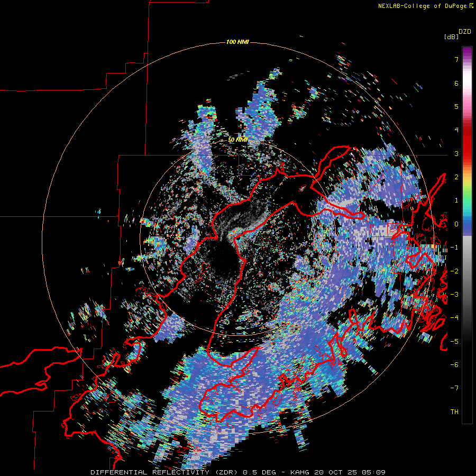The height and width of the screenshot is (476, 476).
Task: Click the "2" tick label on the scale
Action: [456, 177]
